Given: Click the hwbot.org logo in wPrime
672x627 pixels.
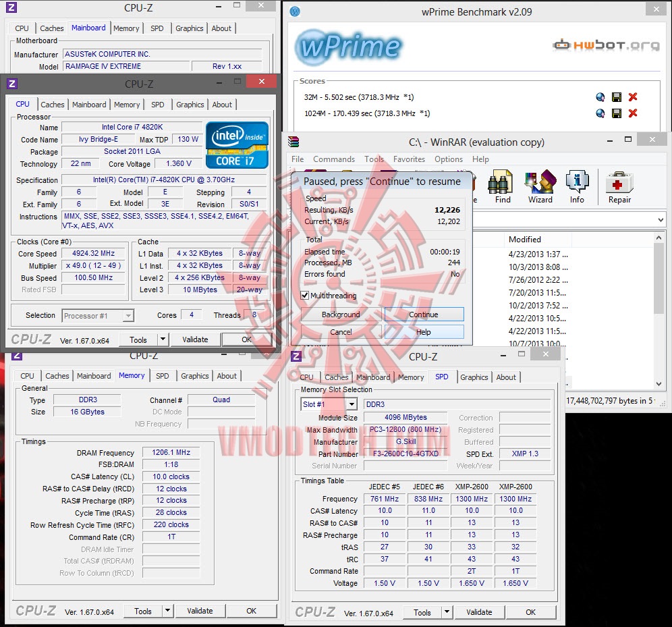Looking at the screenshot, I should tap(606, 45).
